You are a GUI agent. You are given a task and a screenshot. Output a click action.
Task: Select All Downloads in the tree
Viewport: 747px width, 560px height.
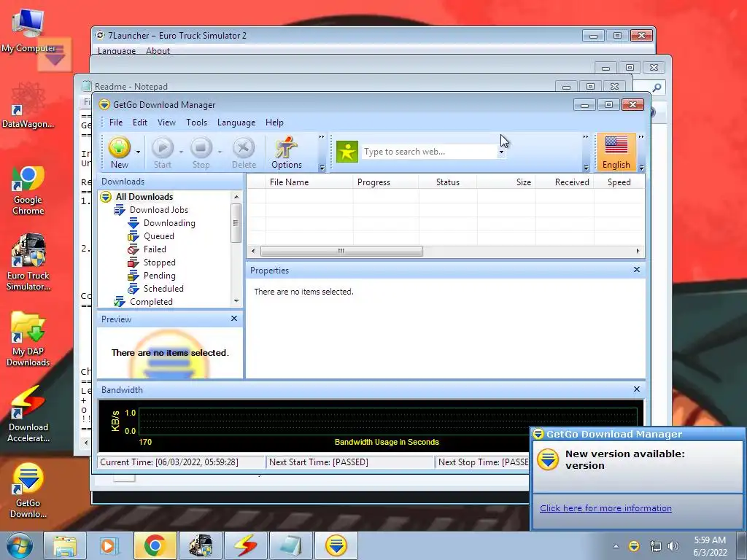[x=144, y=197]
